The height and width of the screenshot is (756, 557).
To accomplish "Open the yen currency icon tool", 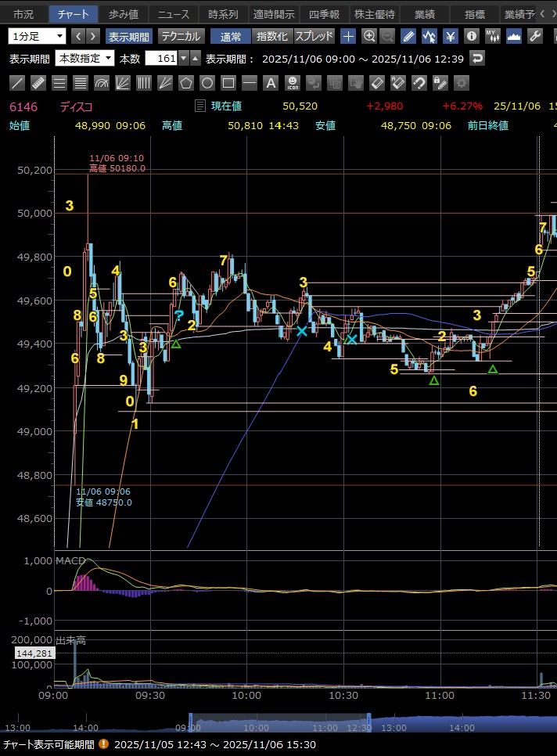I will point(451,36).
